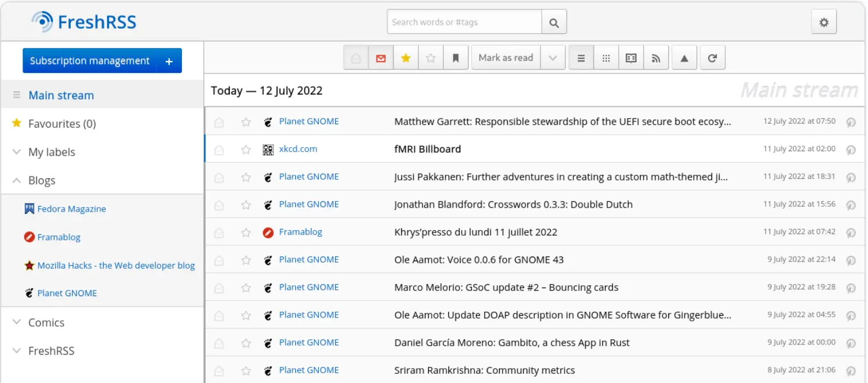Toggle show favourites yellow star filter
Image resolution: width=868 pixels, height=383 pixels.
[x=406, y=58]
